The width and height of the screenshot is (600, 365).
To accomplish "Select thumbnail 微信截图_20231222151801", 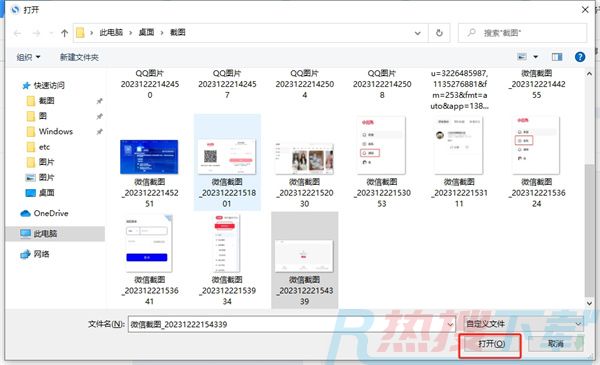I will click(227, 157).
